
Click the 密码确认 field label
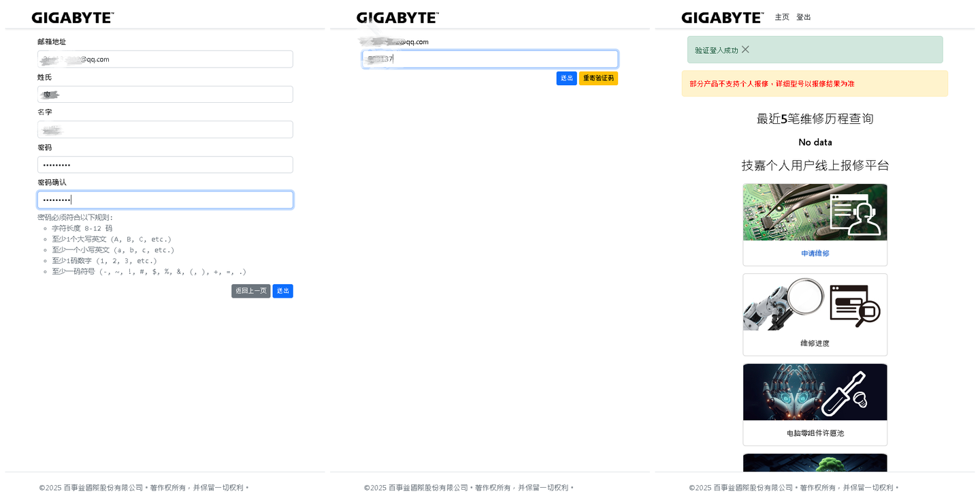(x=52, y=182)
